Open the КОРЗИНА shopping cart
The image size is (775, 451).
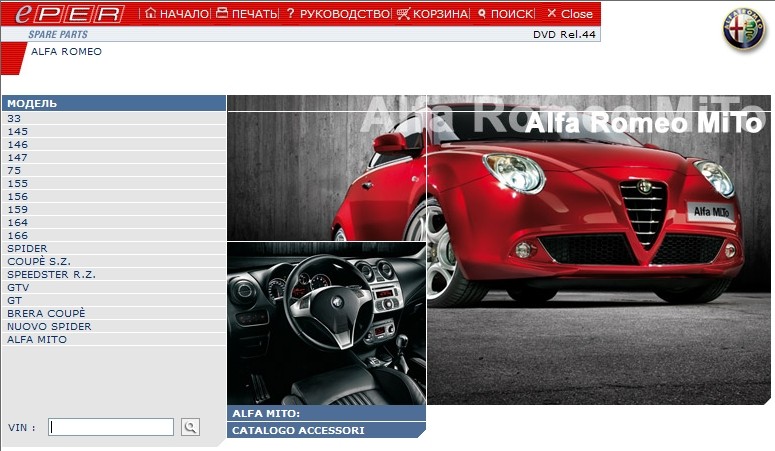pos(432,14)
